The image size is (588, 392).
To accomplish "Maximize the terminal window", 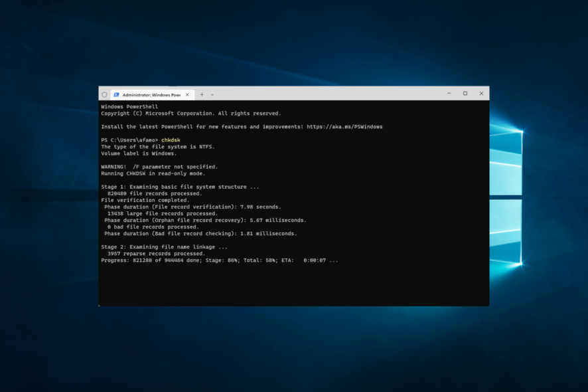I will pos(465,93).
